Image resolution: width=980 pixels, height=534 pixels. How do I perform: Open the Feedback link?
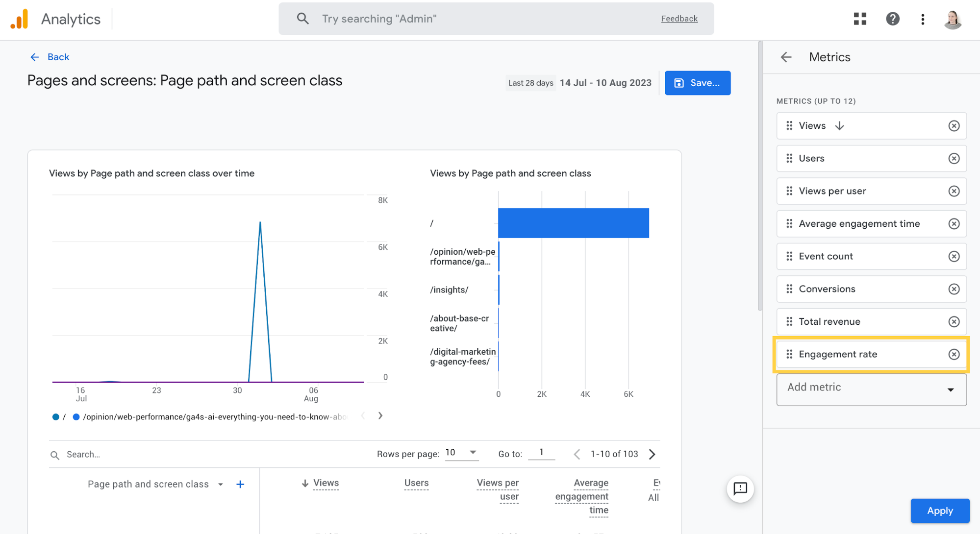click(x=679, y=18)
